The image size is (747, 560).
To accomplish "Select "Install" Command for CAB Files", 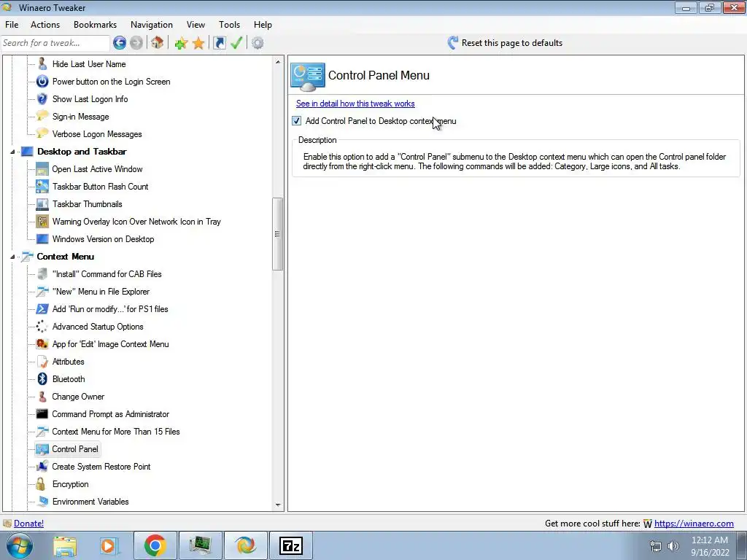I will (107, 274).
